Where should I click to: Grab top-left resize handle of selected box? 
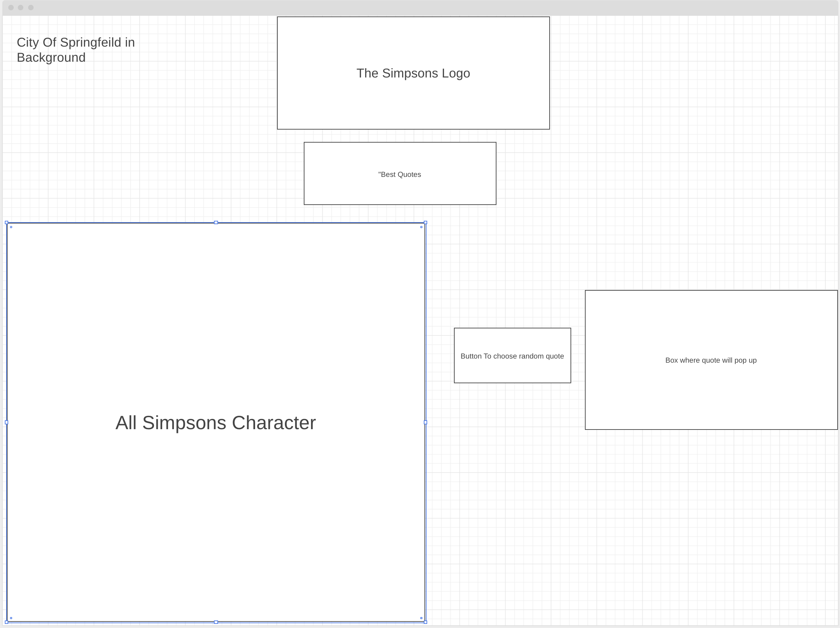(7, 222)
